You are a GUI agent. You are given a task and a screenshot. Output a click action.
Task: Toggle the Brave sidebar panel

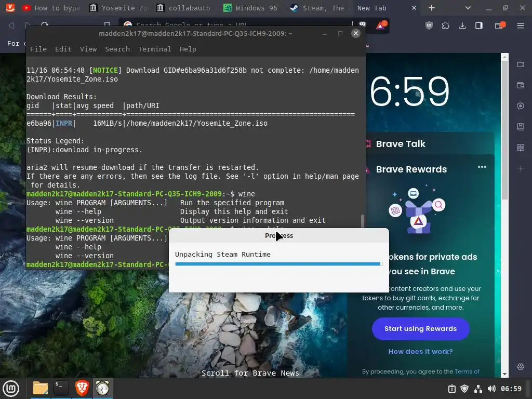pos(478,25)
